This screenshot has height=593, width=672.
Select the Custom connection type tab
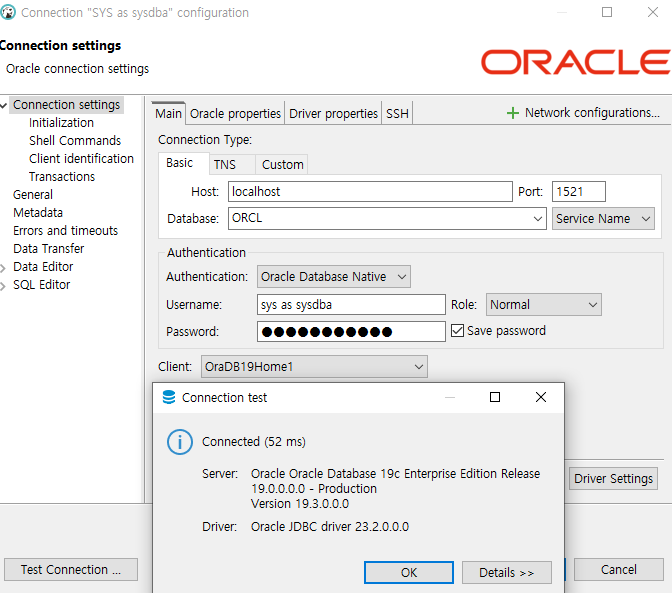tap(282, 165)
